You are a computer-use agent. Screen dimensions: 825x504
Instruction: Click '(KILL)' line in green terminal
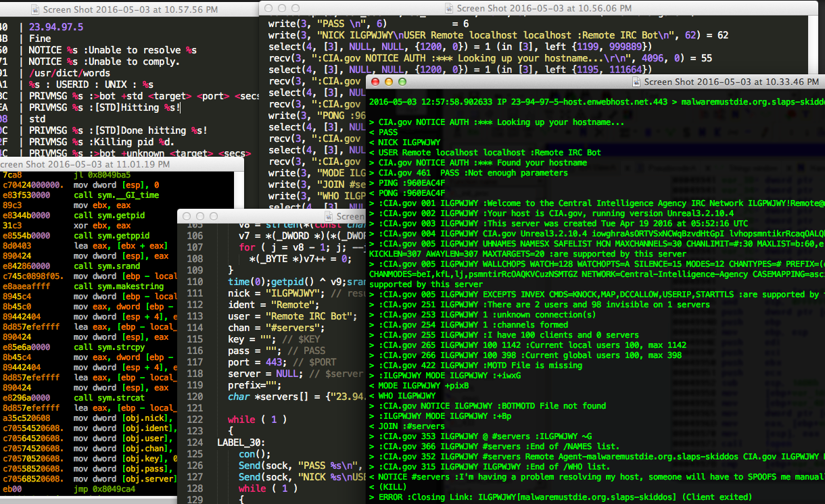coord(387,487)
